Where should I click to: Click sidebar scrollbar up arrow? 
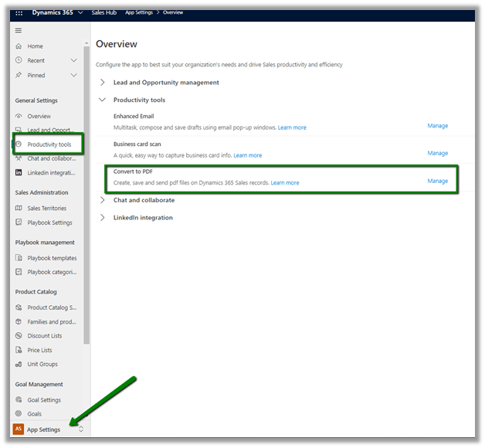pos(86,43)
